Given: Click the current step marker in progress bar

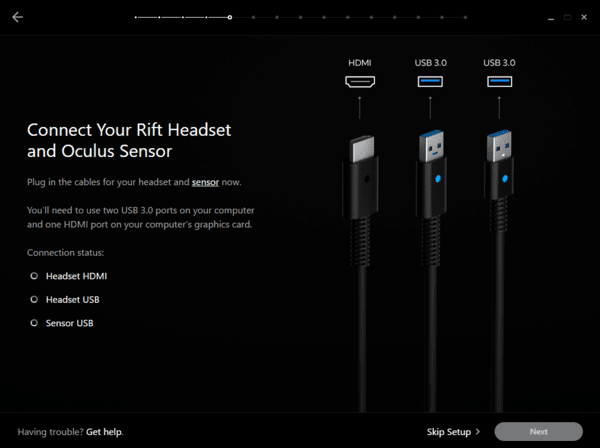Looking at the screenshot, I should pos(230,17).
